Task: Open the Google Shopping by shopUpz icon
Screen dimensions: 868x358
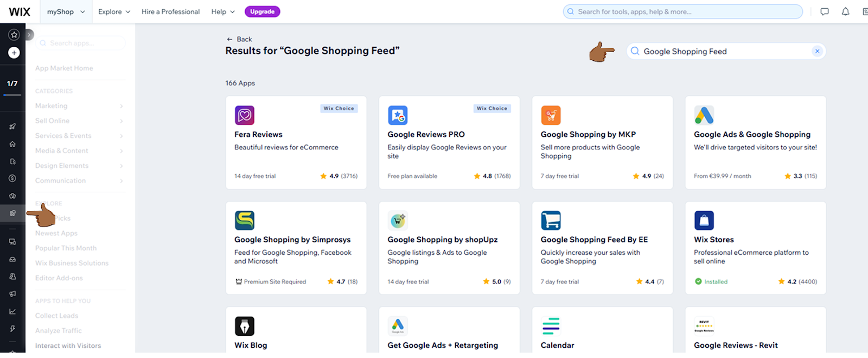Action: [398, 221]
